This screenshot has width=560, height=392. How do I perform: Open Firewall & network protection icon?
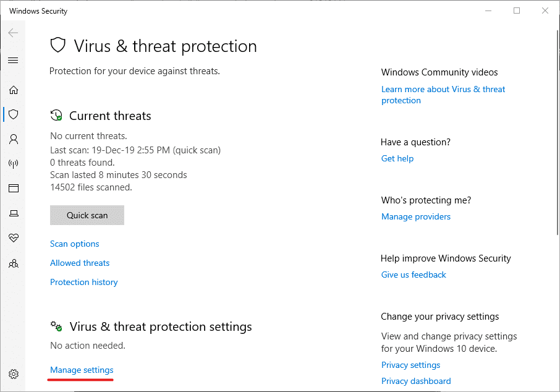(x=13, y=164)
